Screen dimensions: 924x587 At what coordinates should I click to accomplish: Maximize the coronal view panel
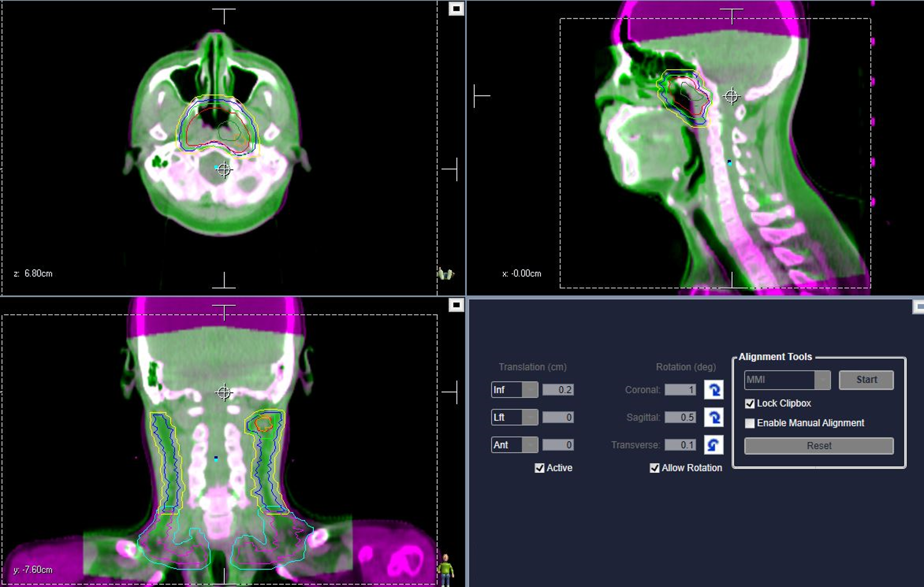tap(456, 305)
